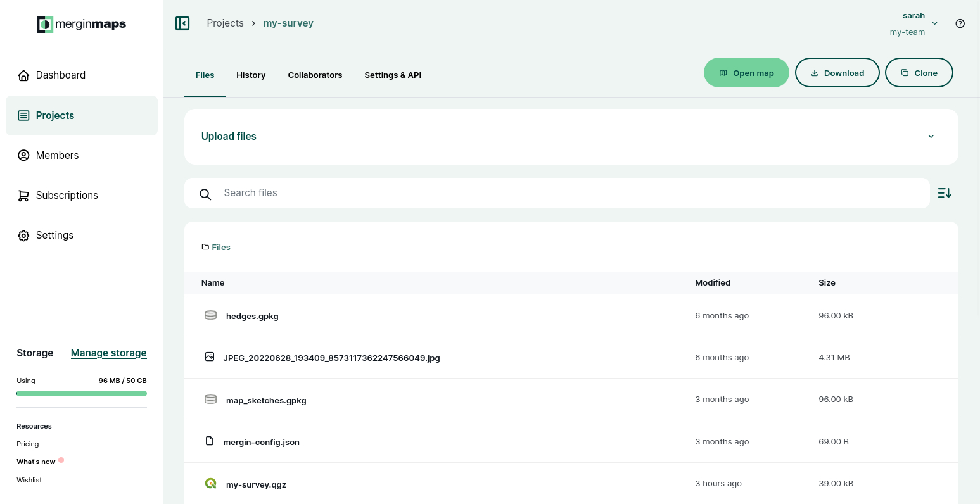Click the '39.00 kB' size value

pos(836,484)
